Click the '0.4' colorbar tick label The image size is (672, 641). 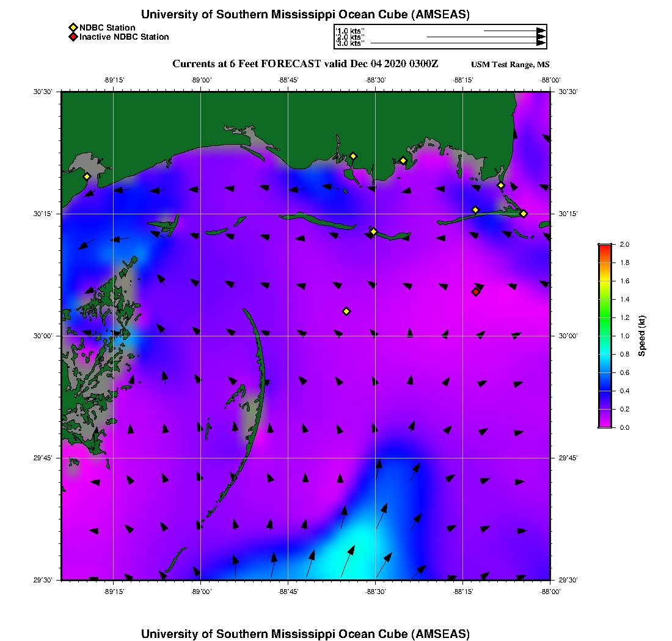624,391
